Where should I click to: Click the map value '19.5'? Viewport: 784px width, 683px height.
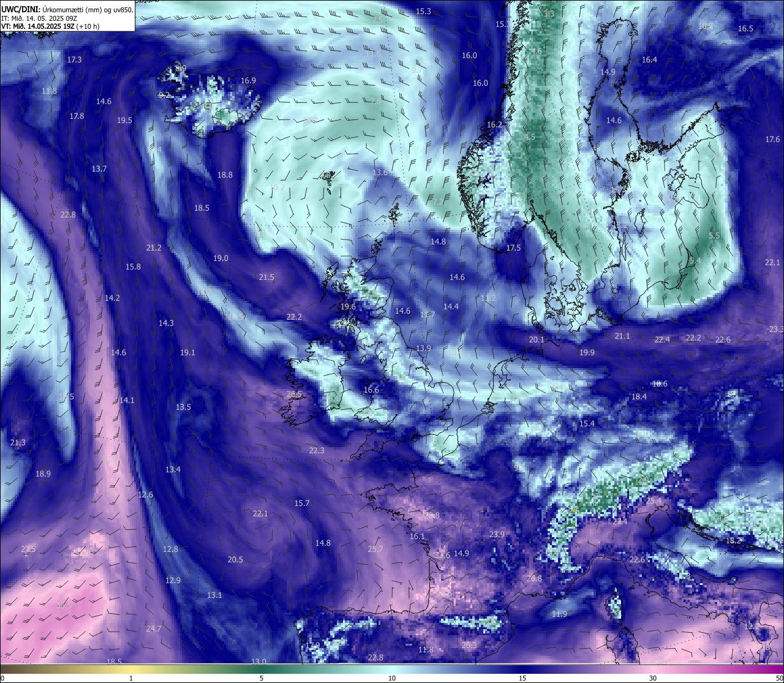124,121
